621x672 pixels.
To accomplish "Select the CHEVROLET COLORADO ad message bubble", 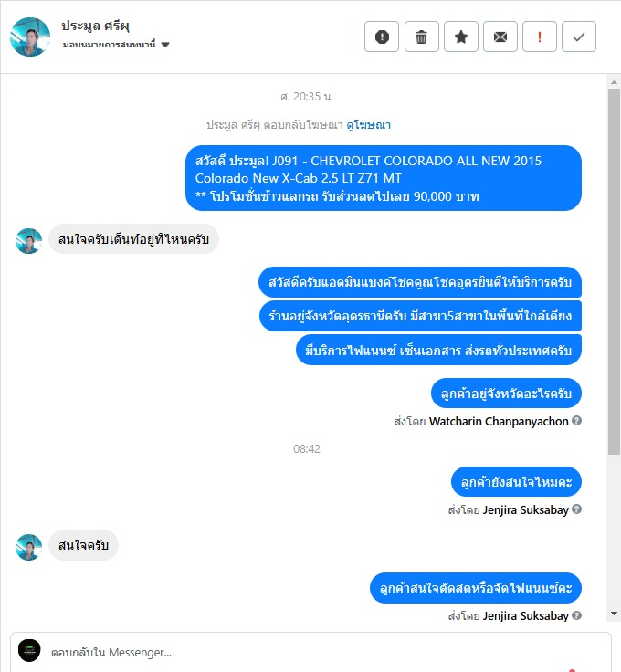I will tap(384, 178).
